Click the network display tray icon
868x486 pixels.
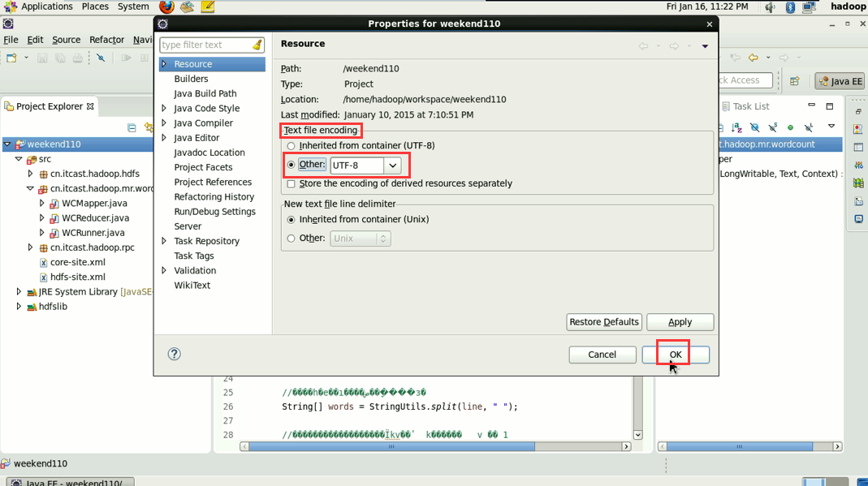[x=810, y=6]
